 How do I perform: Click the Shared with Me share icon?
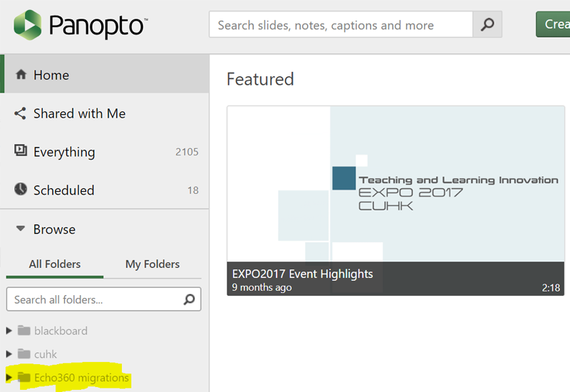[x=20, y=113]
